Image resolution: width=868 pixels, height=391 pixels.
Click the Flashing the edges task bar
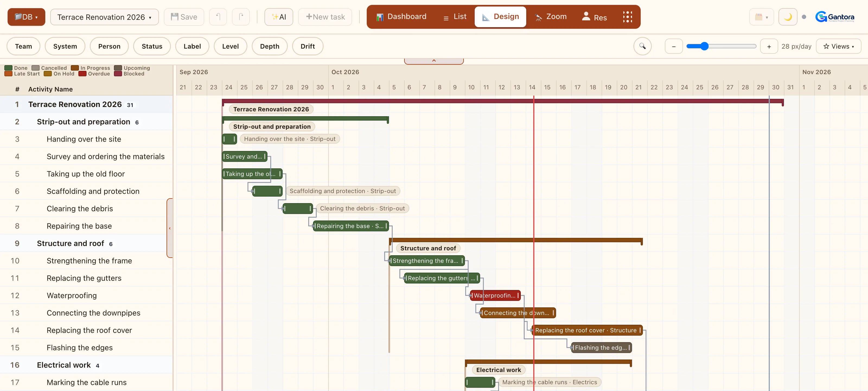tap(601, 348)
